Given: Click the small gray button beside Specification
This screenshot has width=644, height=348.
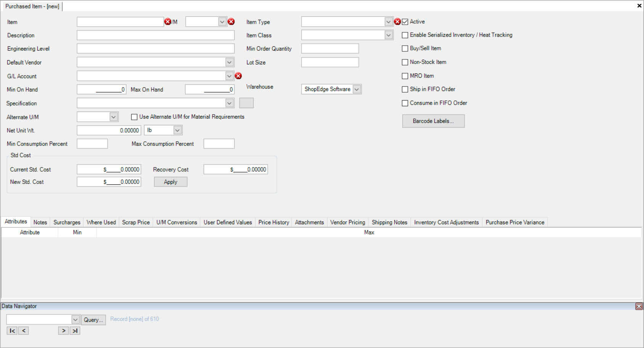Looking at the screenshot, I should pyautogui.click(x=246, y=103).
